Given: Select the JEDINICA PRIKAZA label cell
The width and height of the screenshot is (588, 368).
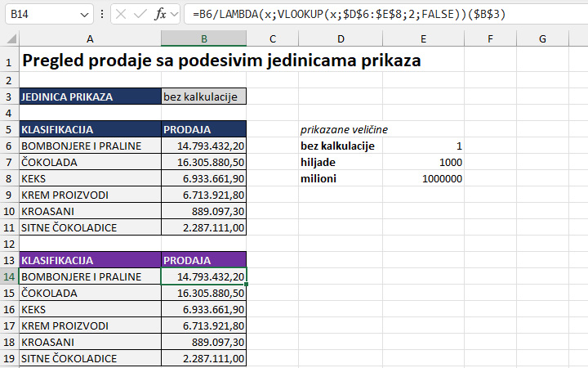Looking at the screenshot, I should coord(90,96).
